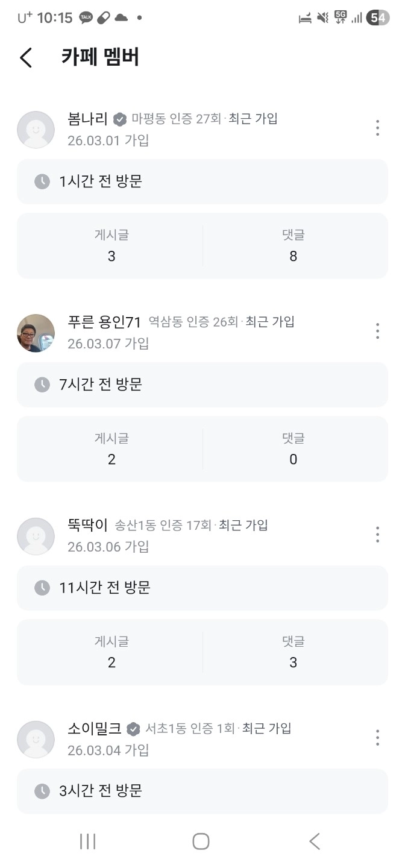Tap 푸른 용인71's profile photo

click(36, 333)
